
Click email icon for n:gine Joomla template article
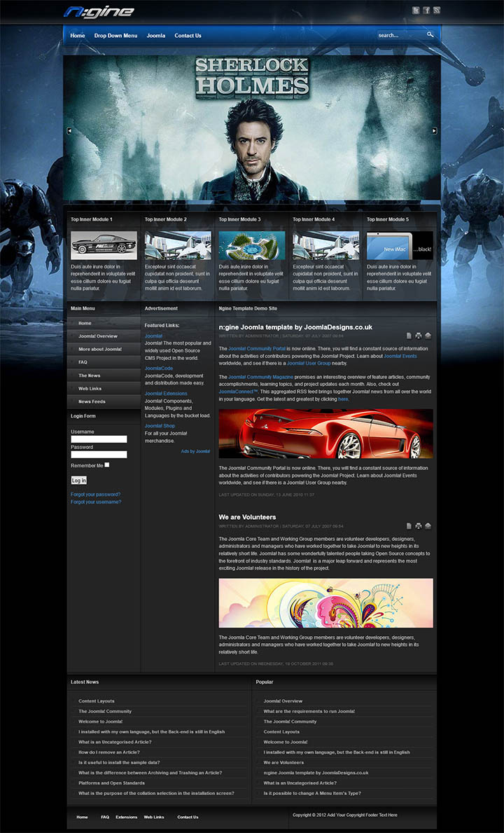(x=428, y=336)
